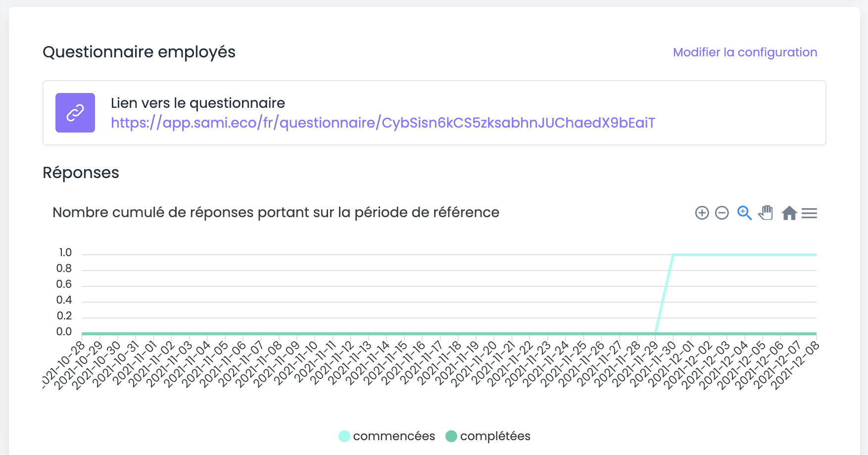The height and width of the screenshot is (455, 868).
Task: Reset chart zoom with home icon
Action: click(789, 213)
